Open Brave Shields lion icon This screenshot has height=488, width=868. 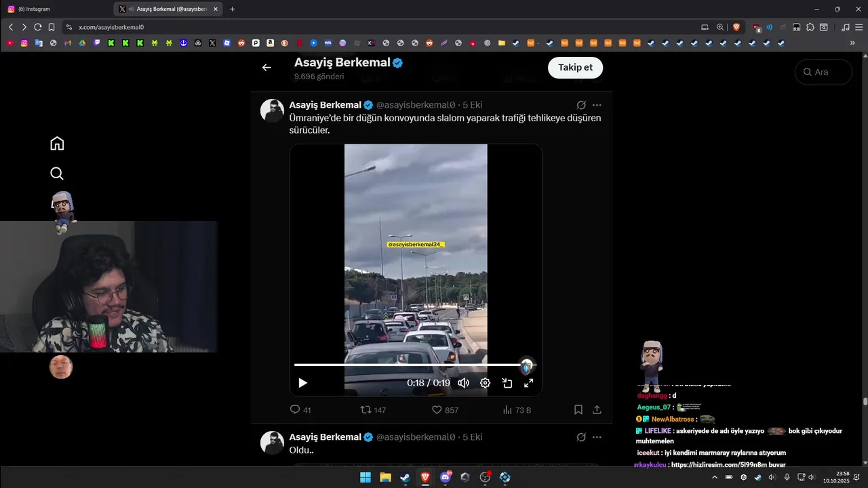(x=736, y=27)
